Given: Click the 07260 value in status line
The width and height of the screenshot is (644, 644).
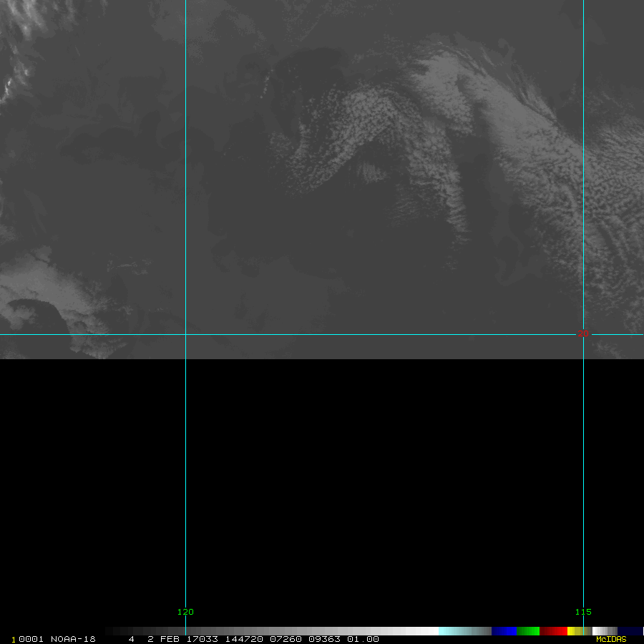Looking at the screenshot, I should coord(286,639).
